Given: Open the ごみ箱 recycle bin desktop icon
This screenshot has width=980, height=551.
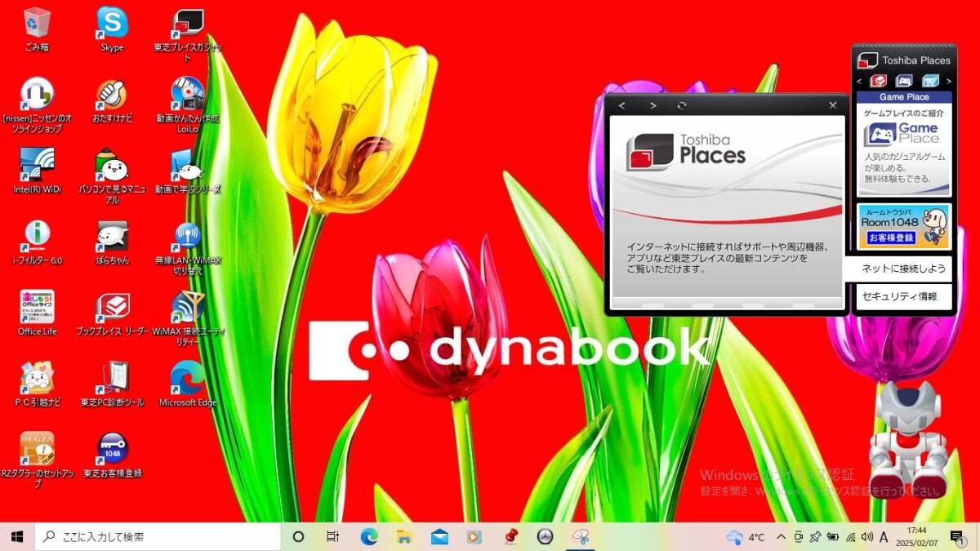Looking at the screenshot, I should pyautogui.click(x=37, y=29).
